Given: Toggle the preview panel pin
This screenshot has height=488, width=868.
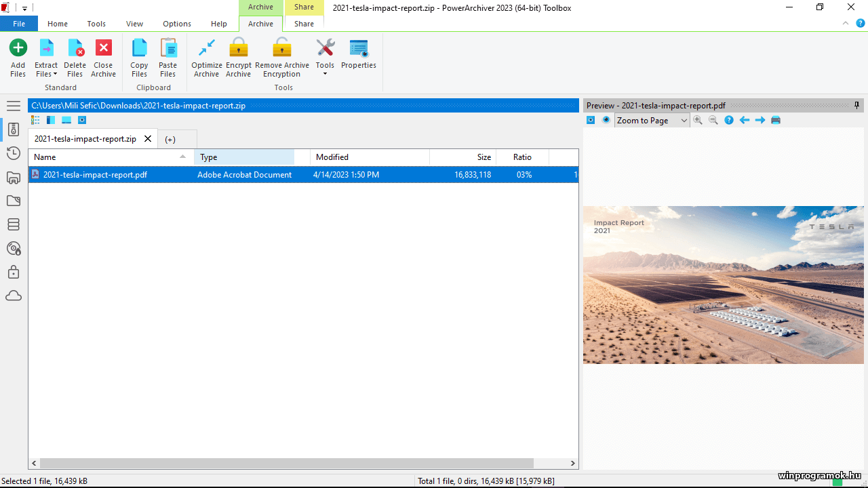Looking at the screenshot, I should pos(857,105).
